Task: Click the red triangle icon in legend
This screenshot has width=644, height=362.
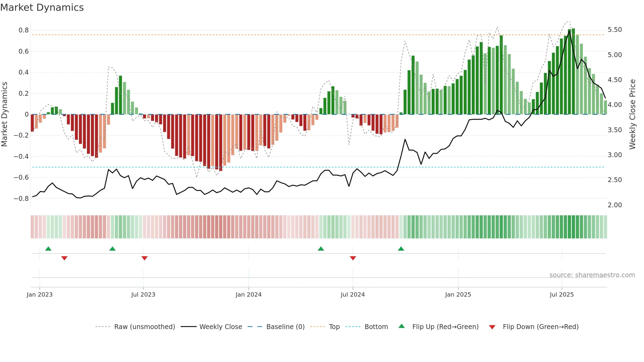Action: (x=492, y=327)
